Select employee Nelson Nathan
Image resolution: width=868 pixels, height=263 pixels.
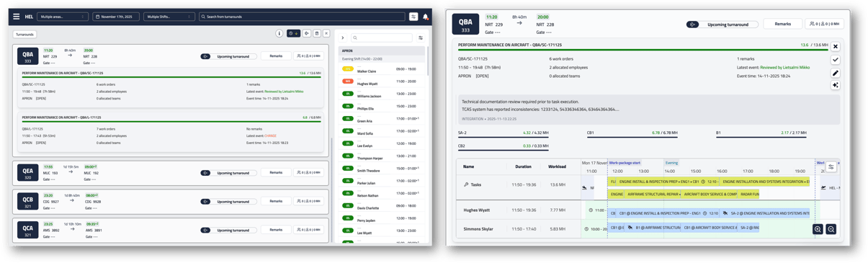click(382, 194)
